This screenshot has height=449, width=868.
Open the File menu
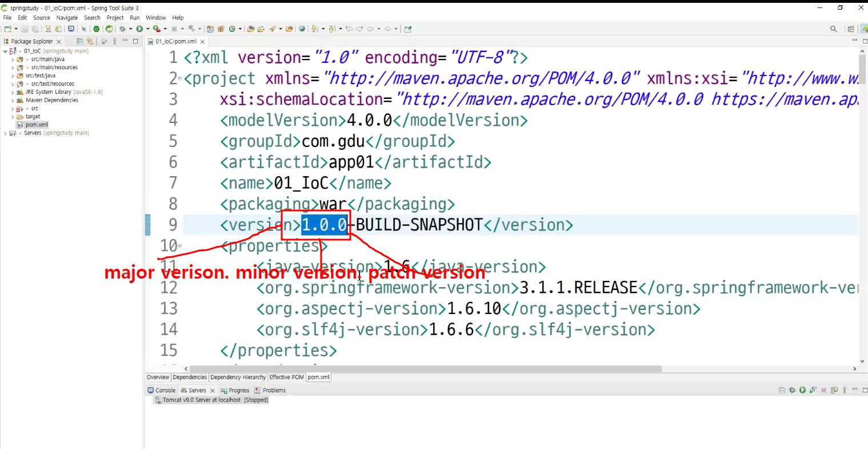point(7,18)
